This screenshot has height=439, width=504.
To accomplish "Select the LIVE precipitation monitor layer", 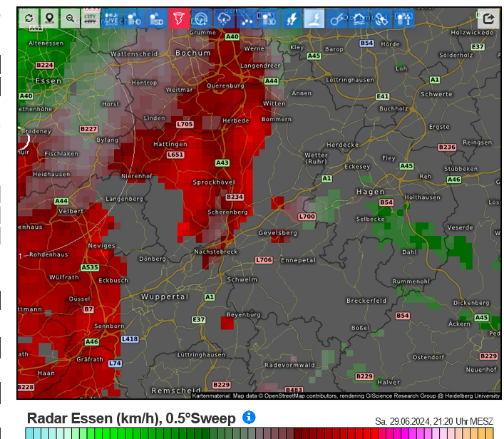I will [113, 18].
